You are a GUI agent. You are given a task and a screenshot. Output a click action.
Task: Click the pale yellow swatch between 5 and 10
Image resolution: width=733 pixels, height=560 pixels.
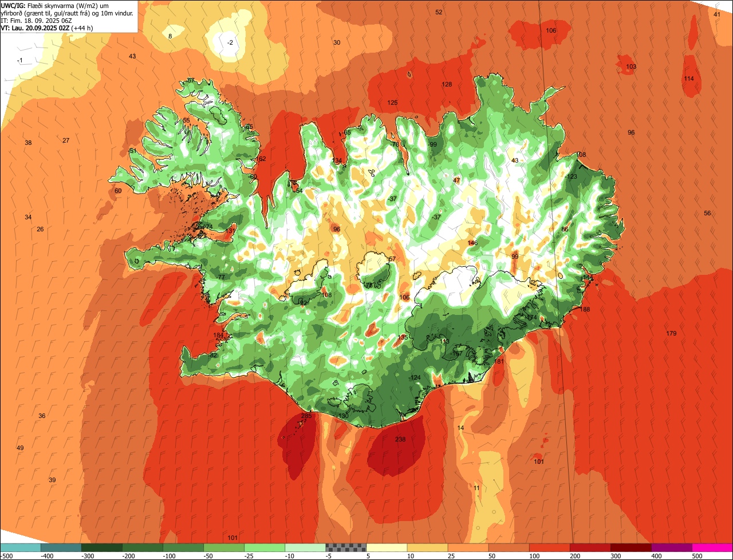click(x=387, y=547)
